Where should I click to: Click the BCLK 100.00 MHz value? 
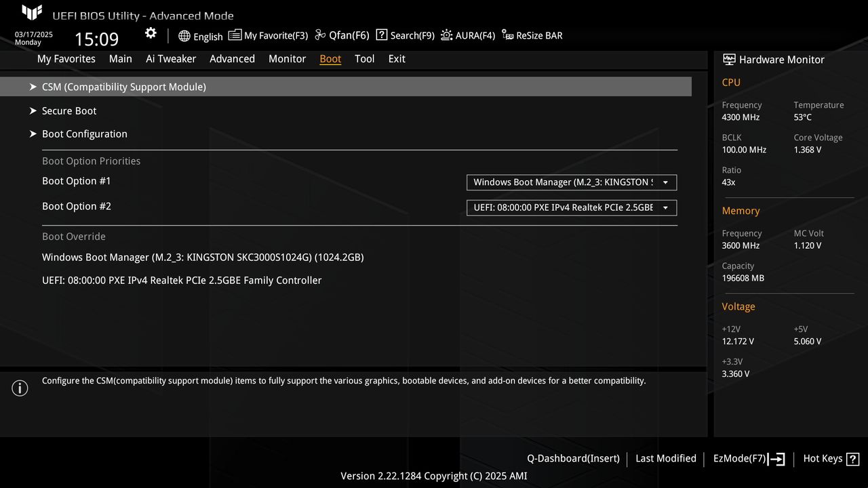pos(744,150)
